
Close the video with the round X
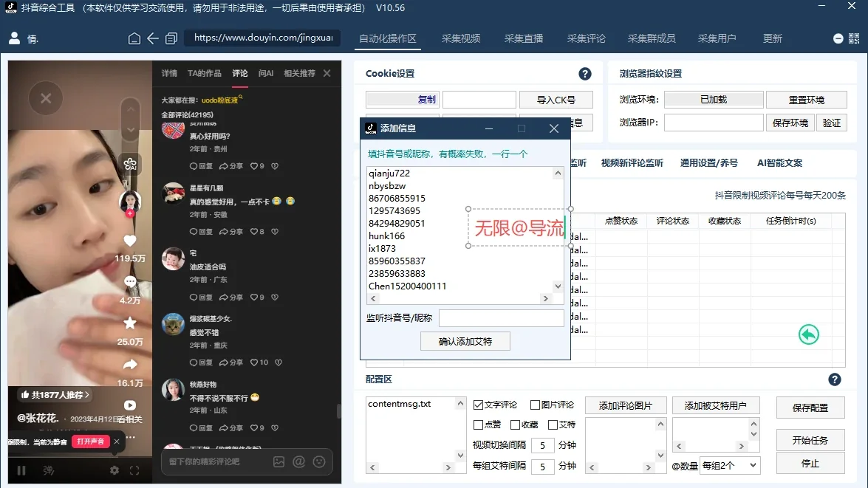click(x=46, y=98)
